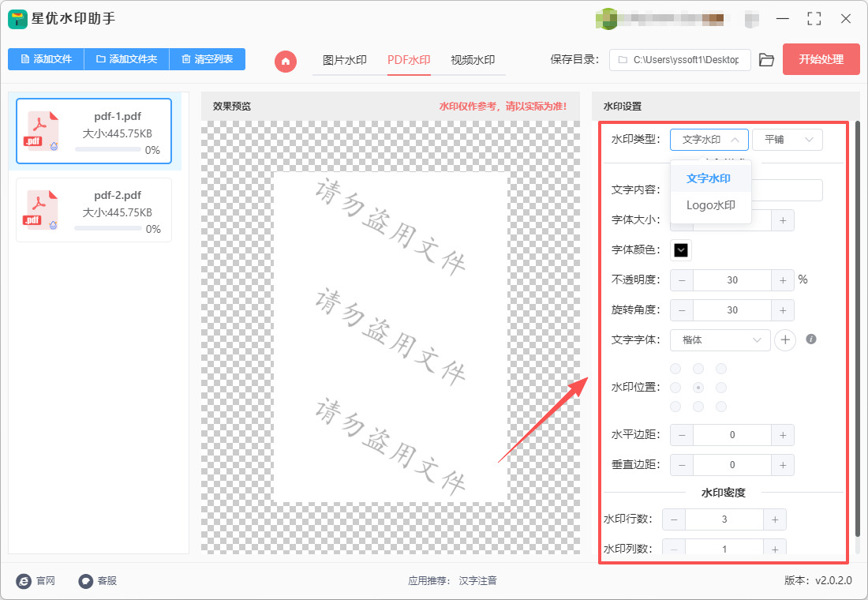868x600 pixels.
Task: Increase watermark columns (水印列数) with plus
Action: point(775,547)
